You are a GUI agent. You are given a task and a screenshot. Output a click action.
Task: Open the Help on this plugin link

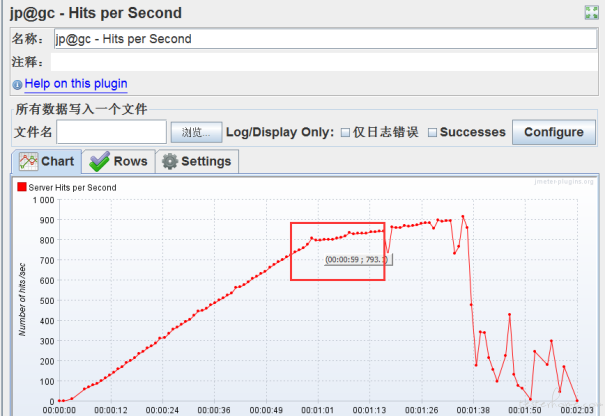pos(76,84)
